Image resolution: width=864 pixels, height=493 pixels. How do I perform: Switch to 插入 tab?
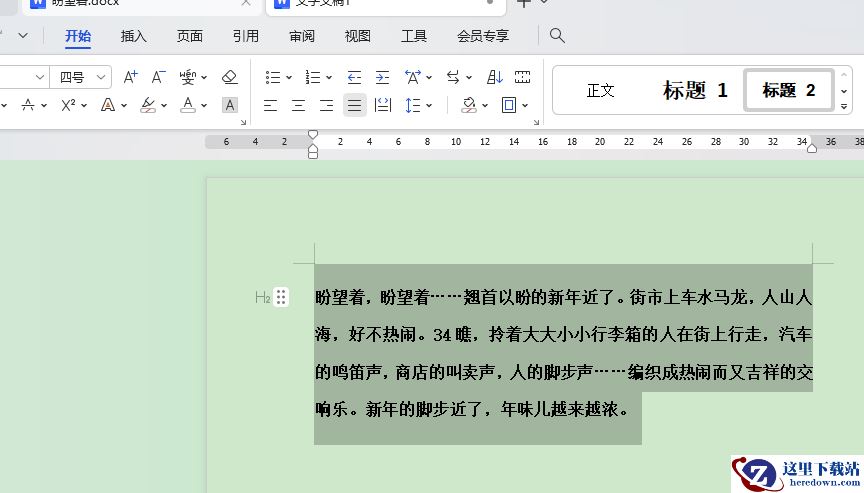pos(134,36)
